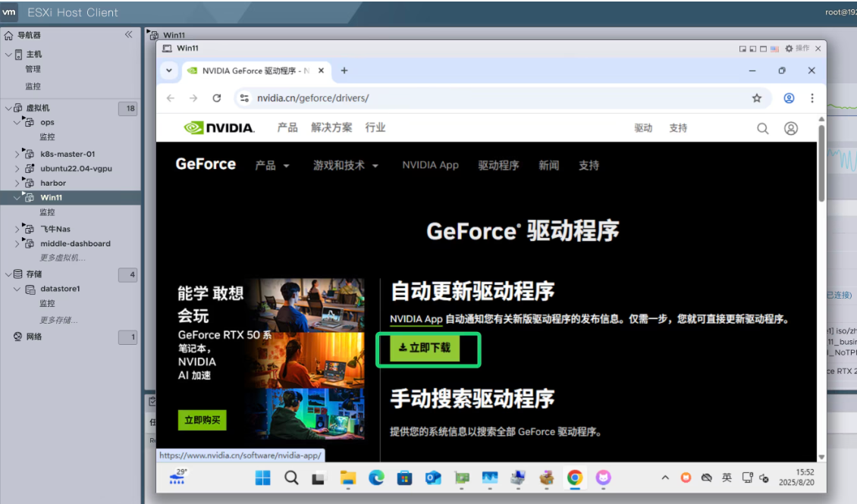Open 行业 in NVIDIA top menu
Screen dimensions: 857x504
coord(375,128)
